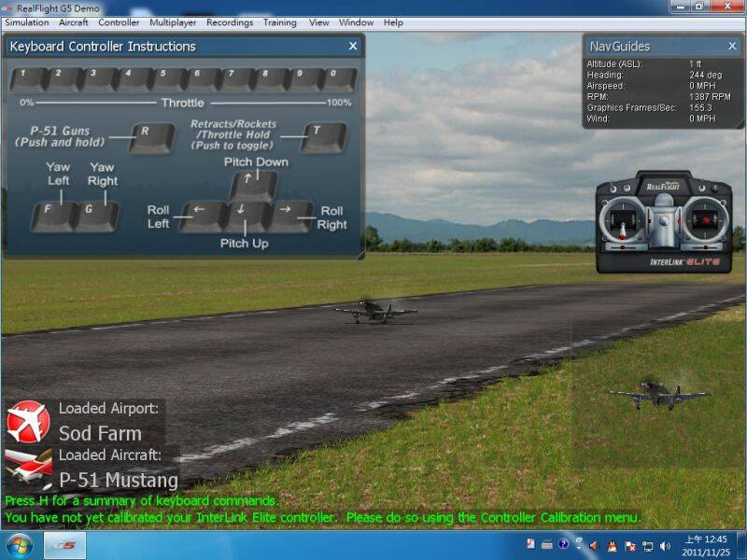Click the QQ penguin tray icon
The image size is (747, 560).
coord(613,546)
